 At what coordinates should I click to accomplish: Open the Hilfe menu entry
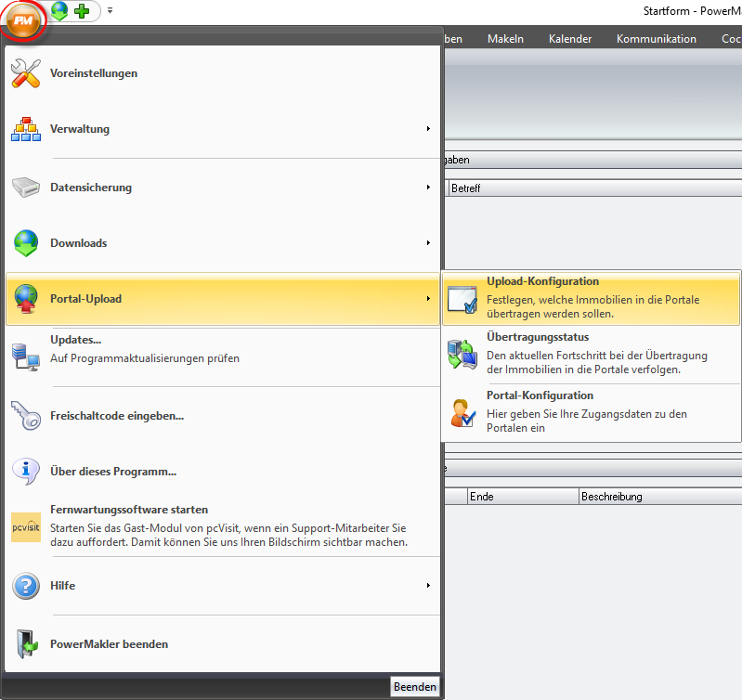pos(222,586)
